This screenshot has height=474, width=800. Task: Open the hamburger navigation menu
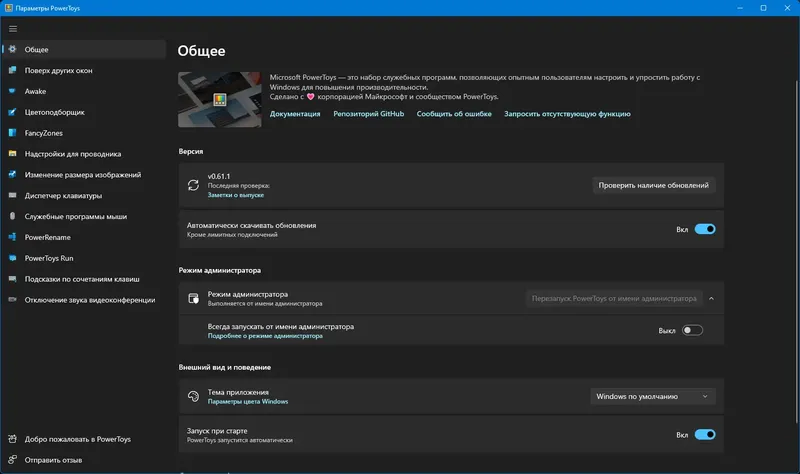point(13,29)
